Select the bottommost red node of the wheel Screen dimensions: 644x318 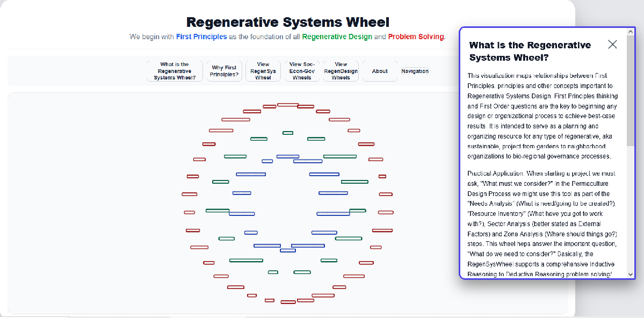pyautogui.click(x=288, y=302)
